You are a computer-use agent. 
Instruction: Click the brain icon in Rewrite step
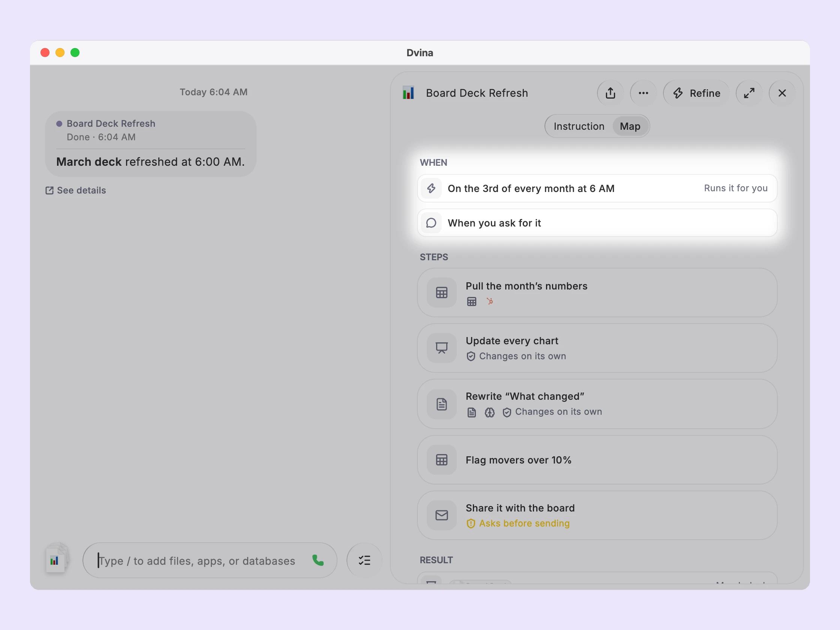489,412
